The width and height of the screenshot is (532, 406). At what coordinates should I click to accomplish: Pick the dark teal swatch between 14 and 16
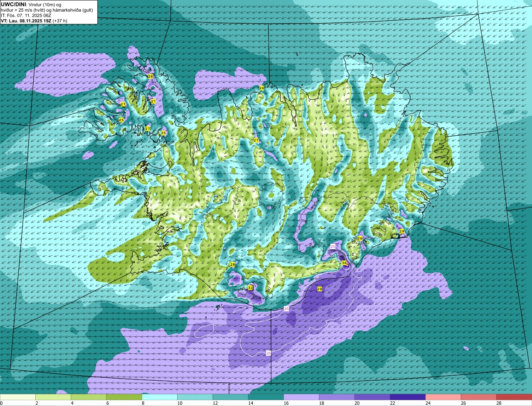click(x=266, y=397)
